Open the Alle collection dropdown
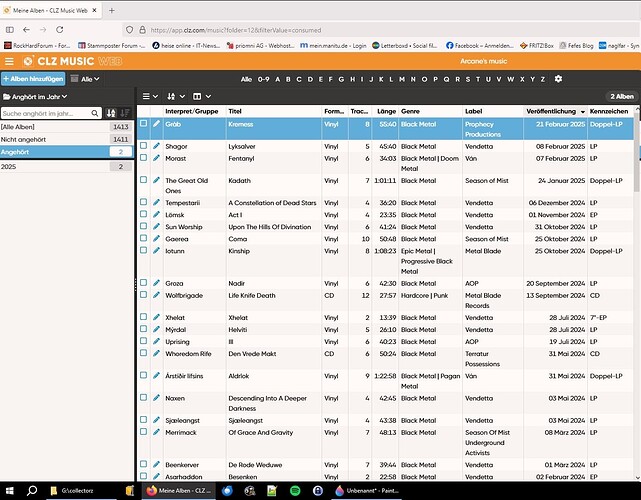 tap(85, 79)
